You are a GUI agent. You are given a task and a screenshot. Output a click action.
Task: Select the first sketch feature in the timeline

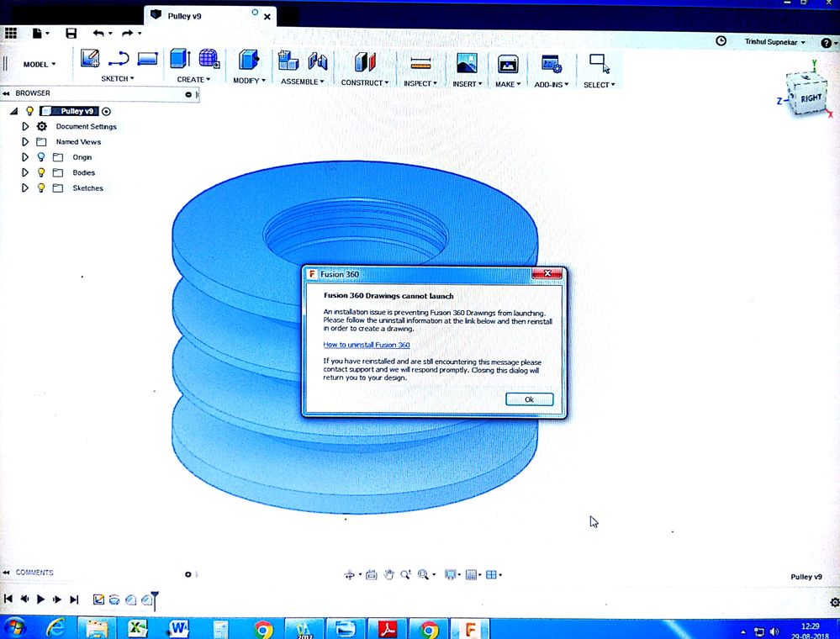(98, 599)
